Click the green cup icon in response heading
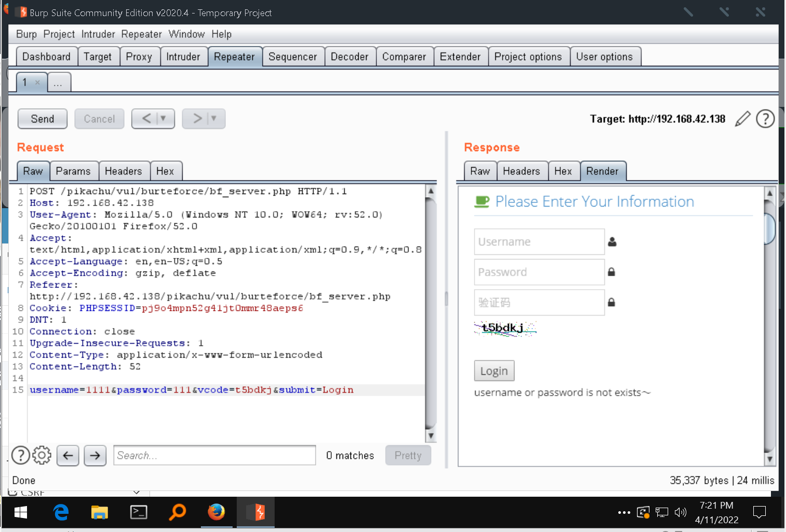Image resolution: width=786 pixels, height=532 pixels. [x=482, y=201]
